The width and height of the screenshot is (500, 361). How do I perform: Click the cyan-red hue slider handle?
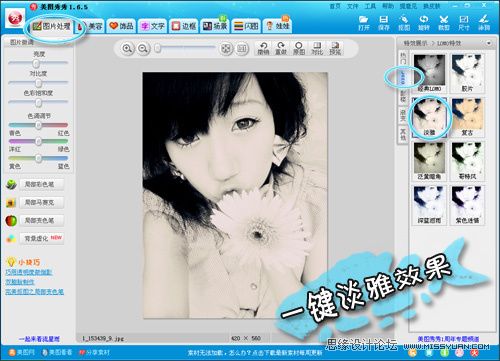click(39, 125)
